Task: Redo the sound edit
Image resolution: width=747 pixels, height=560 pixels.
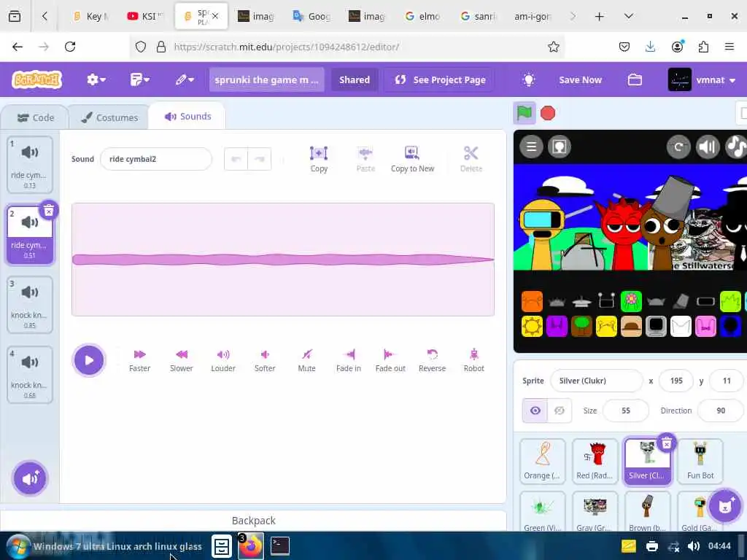Action: [259, 159]
